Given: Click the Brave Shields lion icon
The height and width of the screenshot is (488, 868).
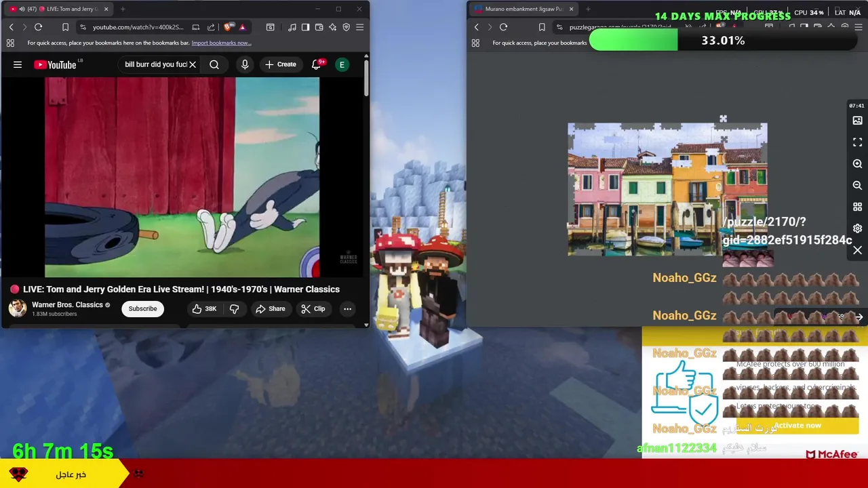Looking at the screenshot, I should 228,27.
